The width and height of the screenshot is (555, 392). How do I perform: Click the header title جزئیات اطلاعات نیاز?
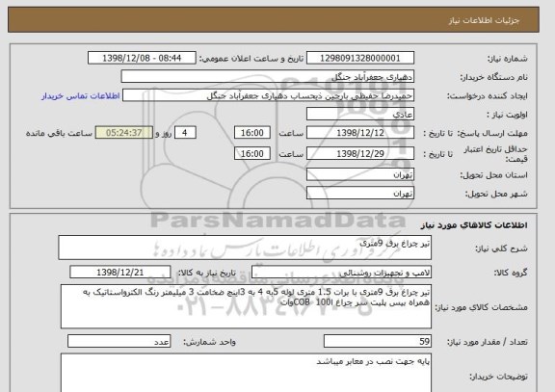point(484,20)
